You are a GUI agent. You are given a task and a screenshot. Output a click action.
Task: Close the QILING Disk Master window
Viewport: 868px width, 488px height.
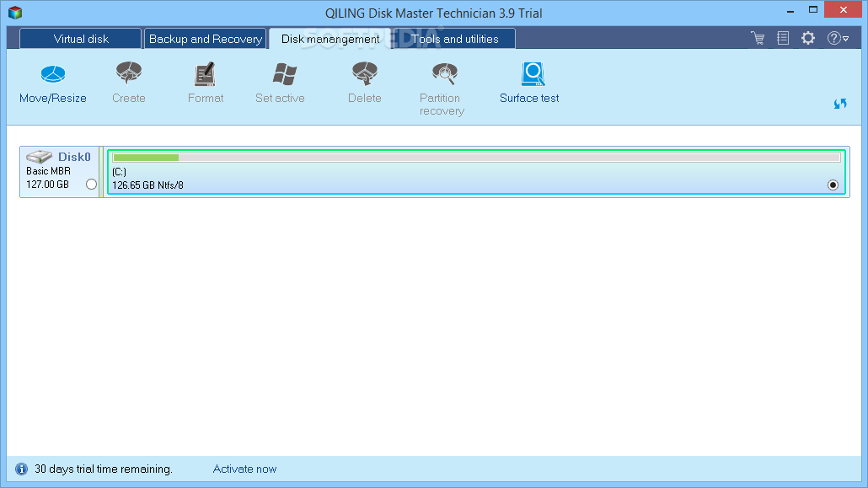[x=843, y=10]
